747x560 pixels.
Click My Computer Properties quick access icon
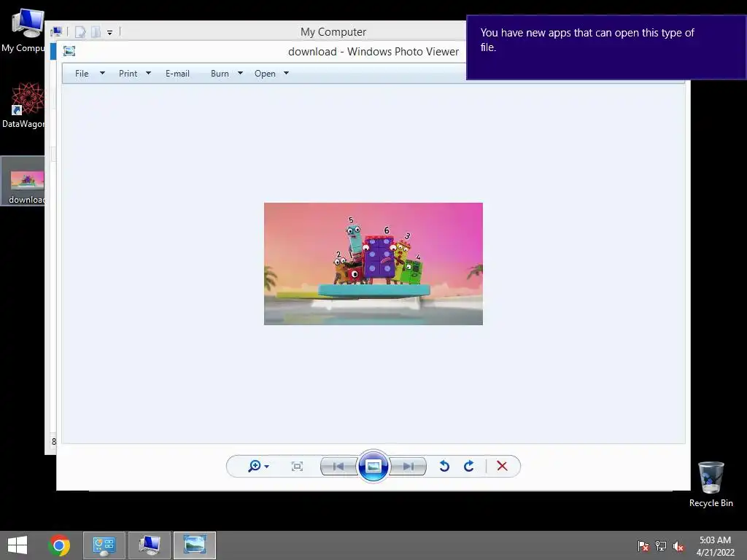[80, 32]
